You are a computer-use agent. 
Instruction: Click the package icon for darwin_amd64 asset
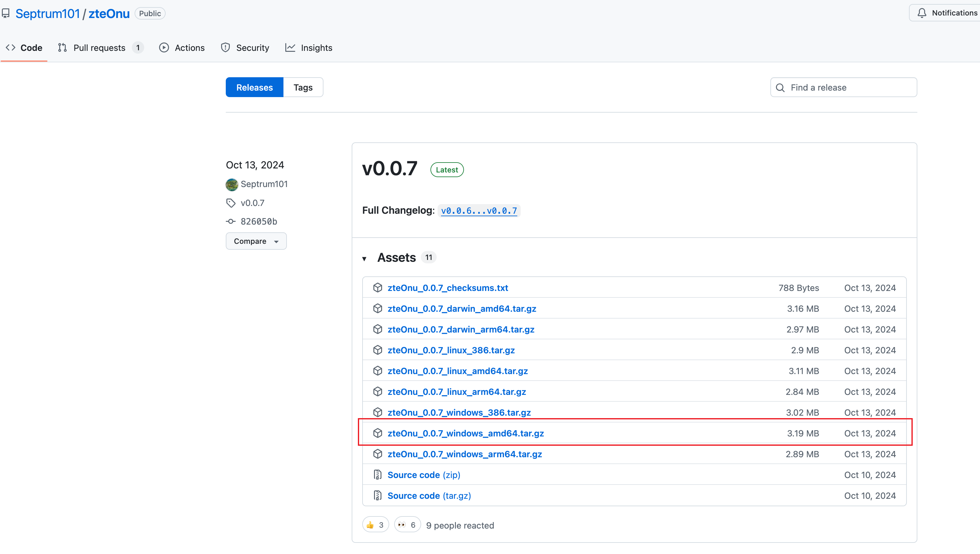click(x=378, y=309)
